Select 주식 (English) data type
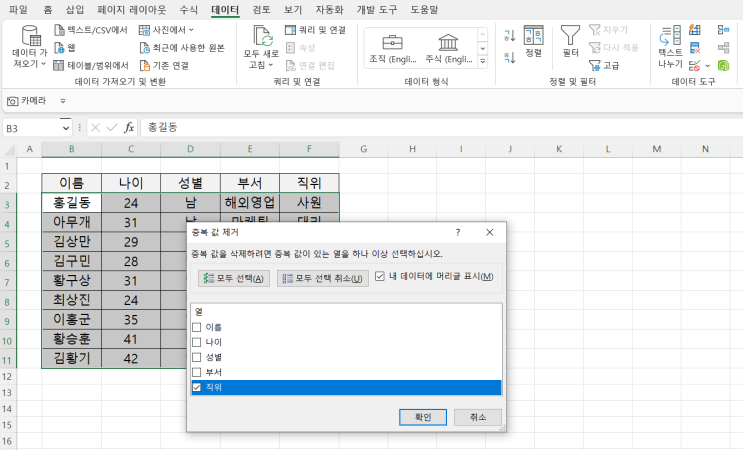743x450 pixels. pos(449,48)
